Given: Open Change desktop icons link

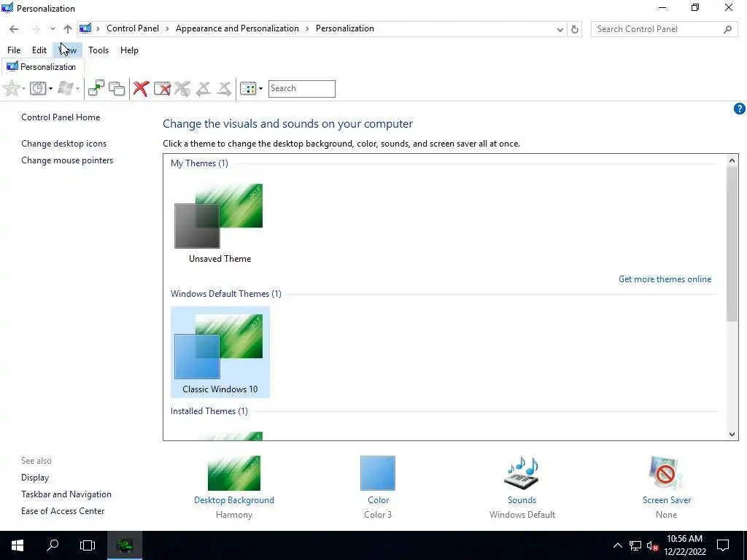Looking at the screenshot, I should click(x=64, y=144).
